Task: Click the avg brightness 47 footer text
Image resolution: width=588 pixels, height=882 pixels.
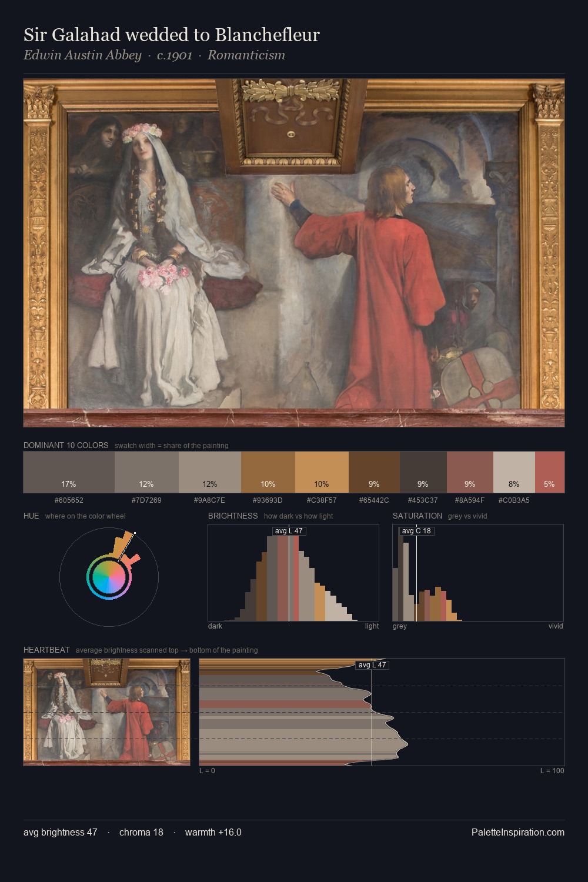Action: point(61,832)
